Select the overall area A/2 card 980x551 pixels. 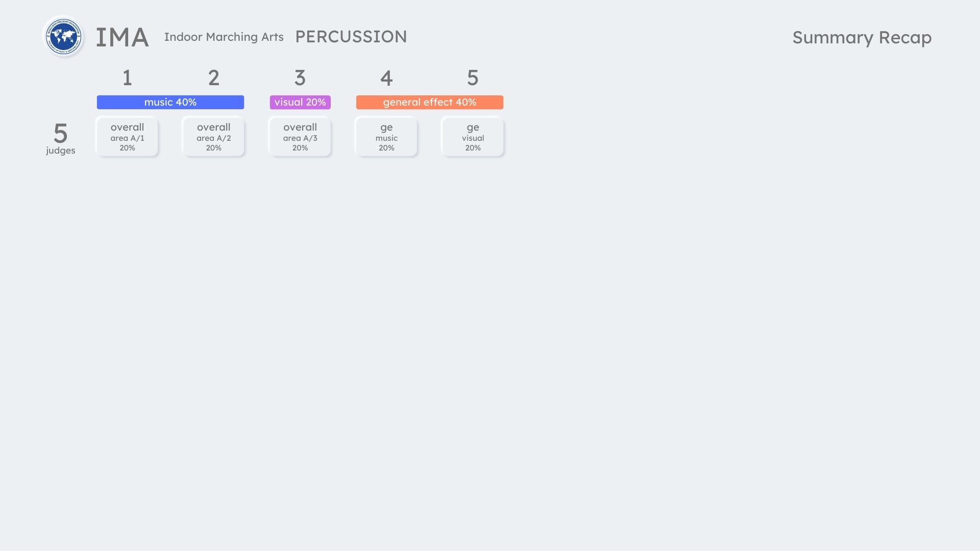213,137
